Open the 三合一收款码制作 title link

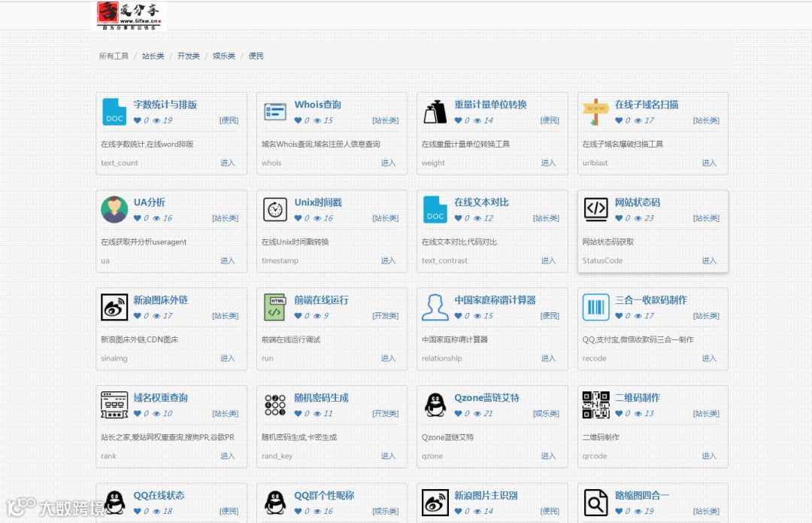(651, 300)
